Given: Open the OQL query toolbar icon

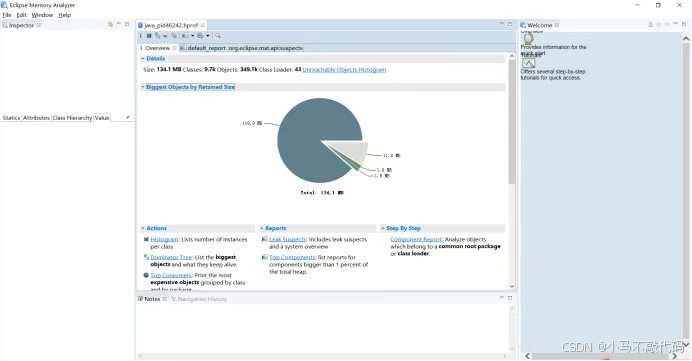Looking at the screenshot, I should [x=165, y=36].
